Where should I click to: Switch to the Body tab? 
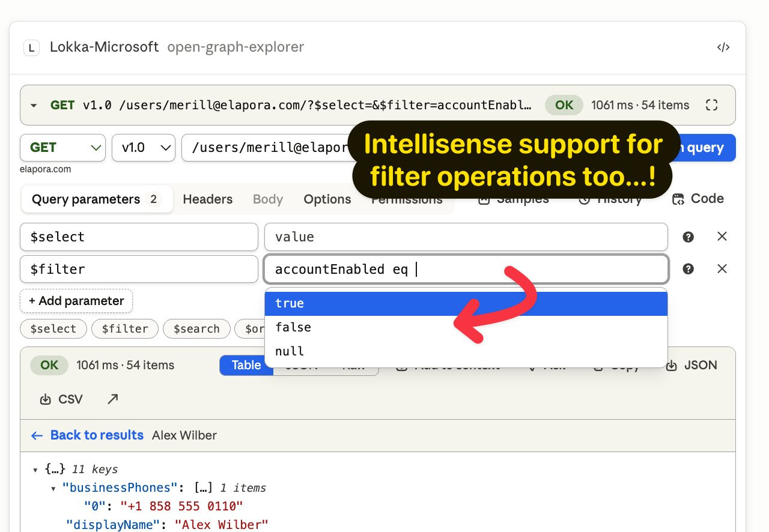pos(268,199)
